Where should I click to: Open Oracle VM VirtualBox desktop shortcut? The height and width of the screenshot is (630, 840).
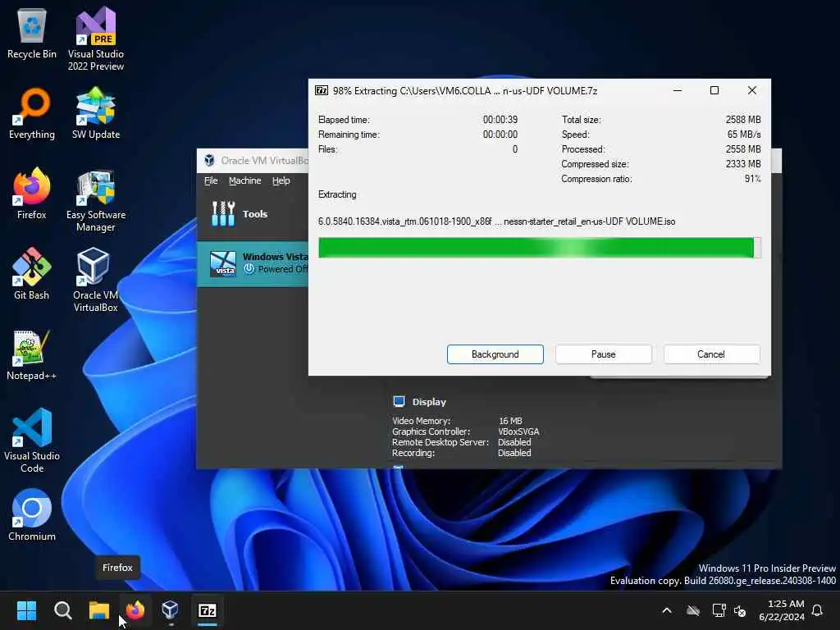(95, 280)
